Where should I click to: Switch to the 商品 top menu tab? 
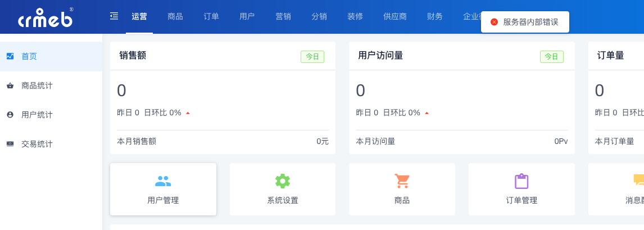click(x=175, y=16)
